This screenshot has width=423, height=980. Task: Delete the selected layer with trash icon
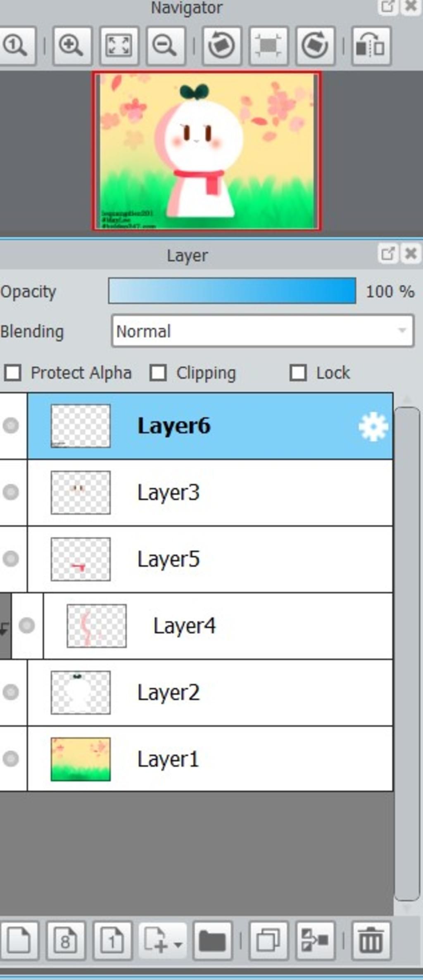pos(371,941)
